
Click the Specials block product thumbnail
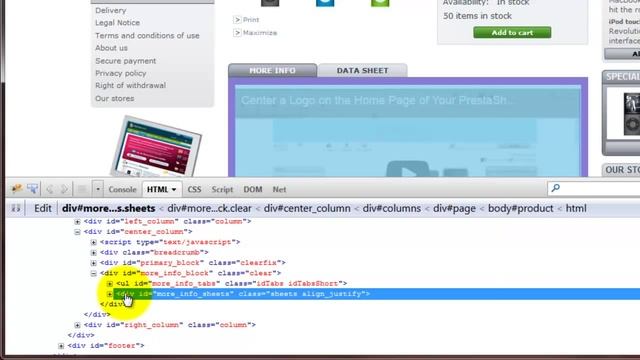[x=632, y=114]
